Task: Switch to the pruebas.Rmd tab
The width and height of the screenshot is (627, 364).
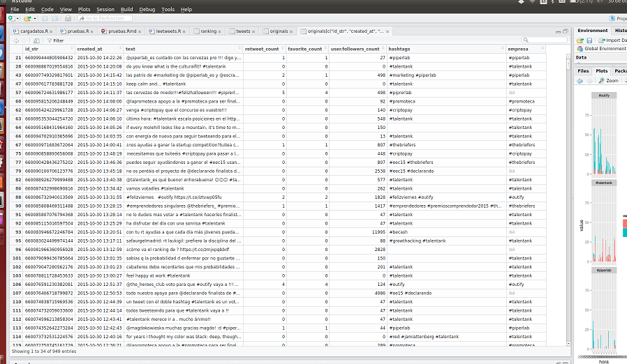Action: [x=121, y=31]
